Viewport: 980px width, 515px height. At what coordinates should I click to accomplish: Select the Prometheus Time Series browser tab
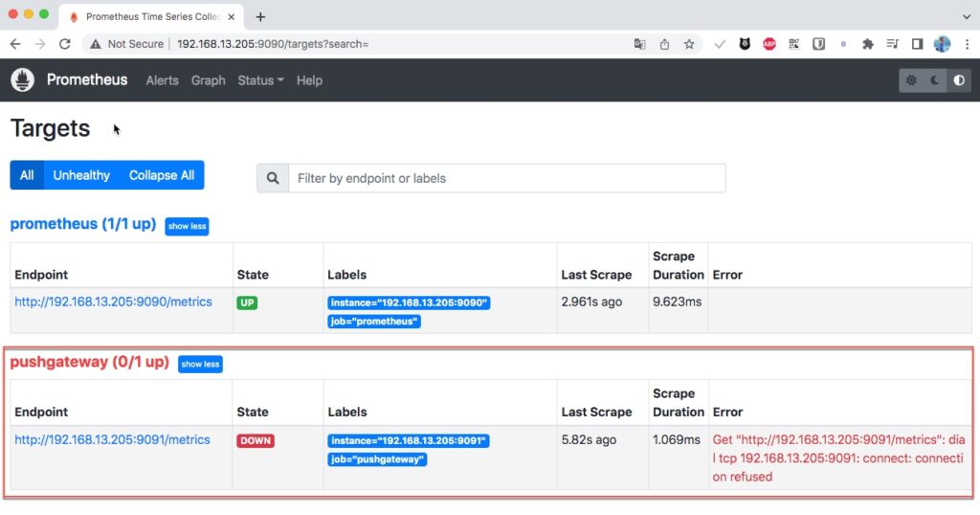[x=150, y=17]
